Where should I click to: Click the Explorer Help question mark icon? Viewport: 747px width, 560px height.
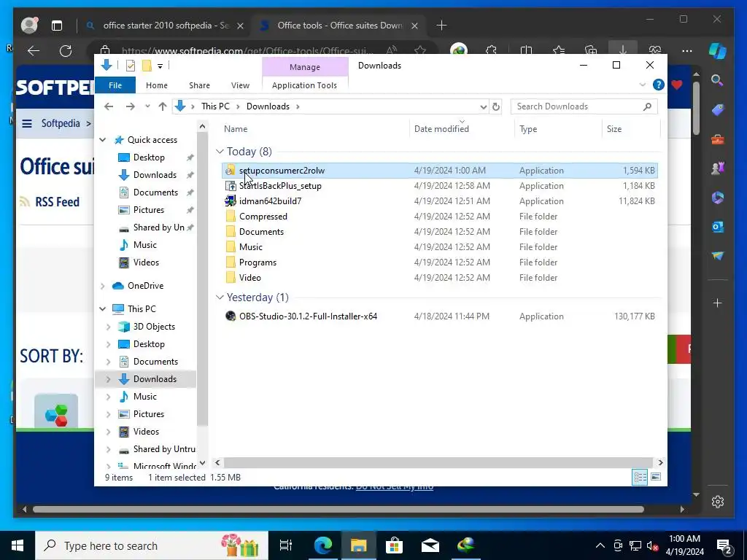[x=659, y=85]
